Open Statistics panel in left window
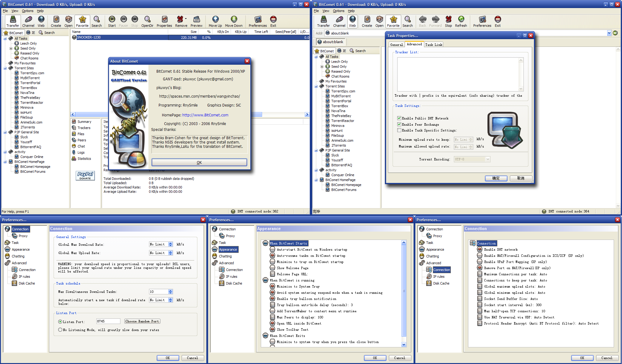Screen dimensions: 622x364 (x=82, y=159)
